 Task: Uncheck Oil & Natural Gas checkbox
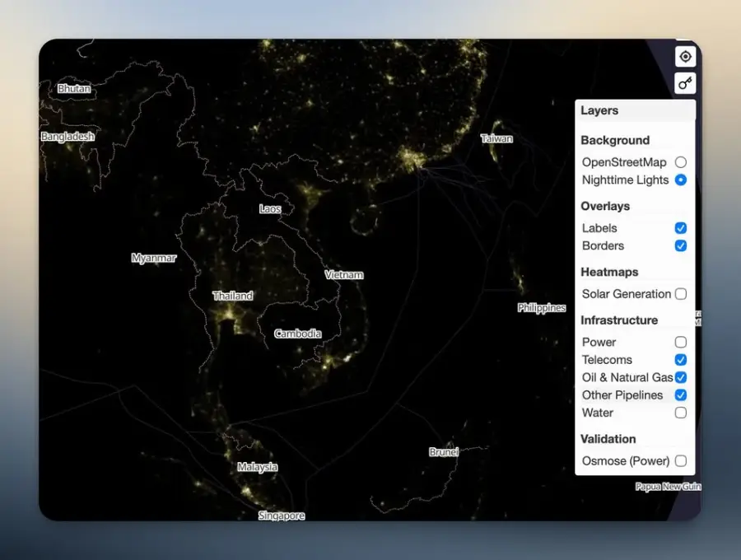(x=681, y=377)
